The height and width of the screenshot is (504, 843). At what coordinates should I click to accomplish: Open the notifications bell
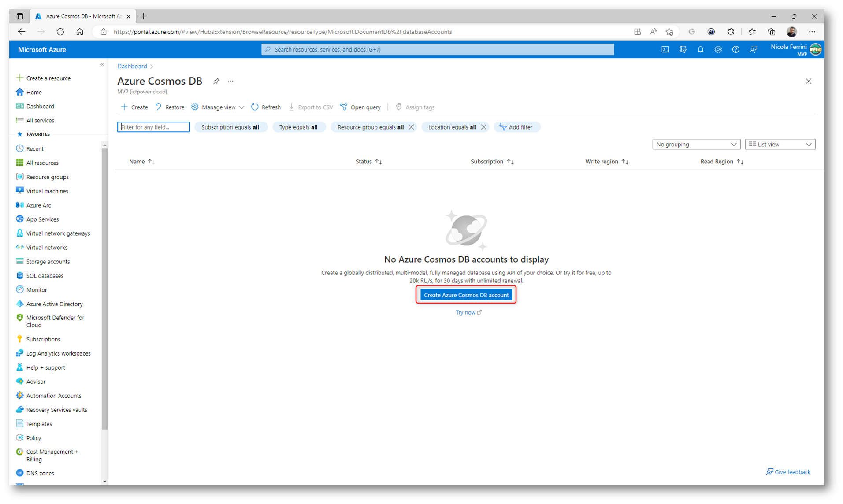click(x=700, y=49)
